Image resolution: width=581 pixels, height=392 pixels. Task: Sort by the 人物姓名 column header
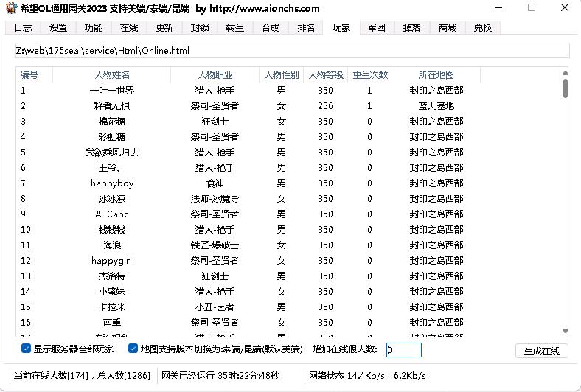point(112,75)
